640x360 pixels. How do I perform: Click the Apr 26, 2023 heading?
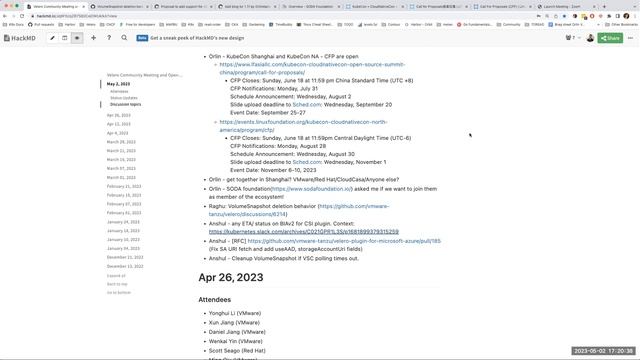click(x=231, y=278)
